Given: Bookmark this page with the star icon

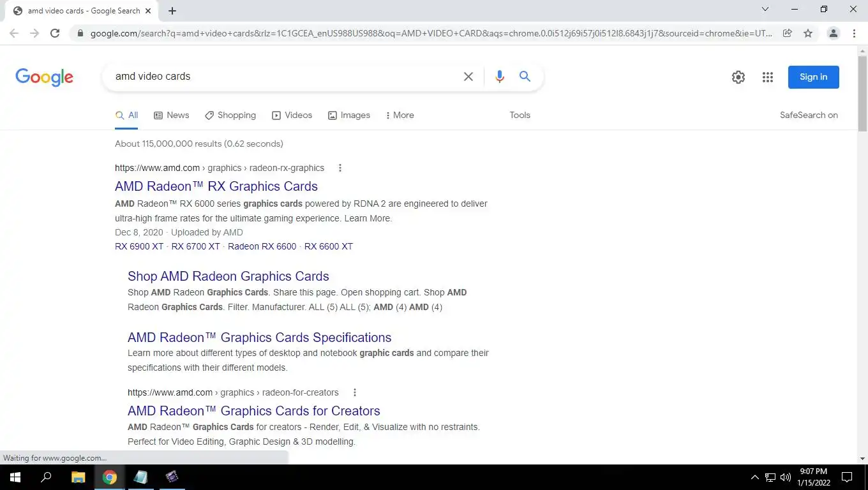Looking at the screenshot, I should pos(808,33).
